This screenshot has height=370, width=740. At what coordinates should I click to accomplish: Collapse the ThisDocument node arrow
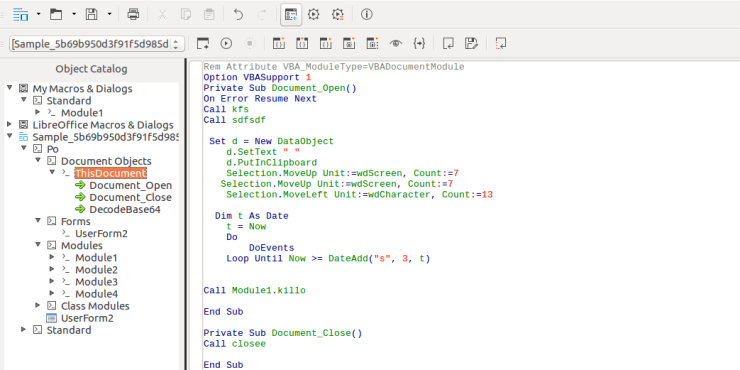click(x=52, y=172)
